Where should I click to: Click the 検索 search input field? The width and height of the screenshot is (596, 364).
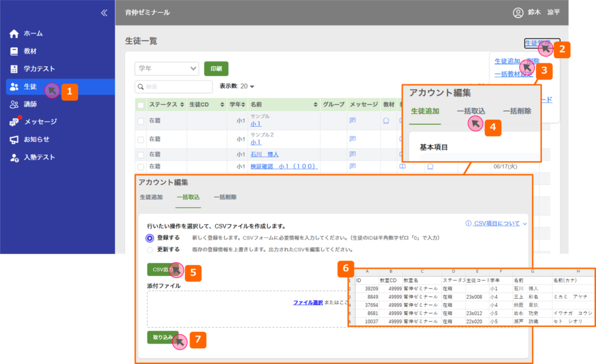click(173, 87)
